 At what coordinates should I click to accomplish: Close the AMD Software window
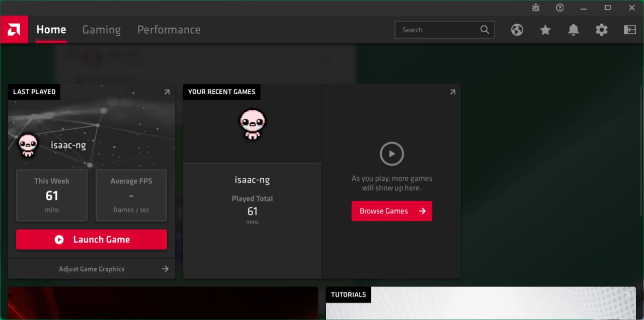pyautogui.click(x=632, y=8)
